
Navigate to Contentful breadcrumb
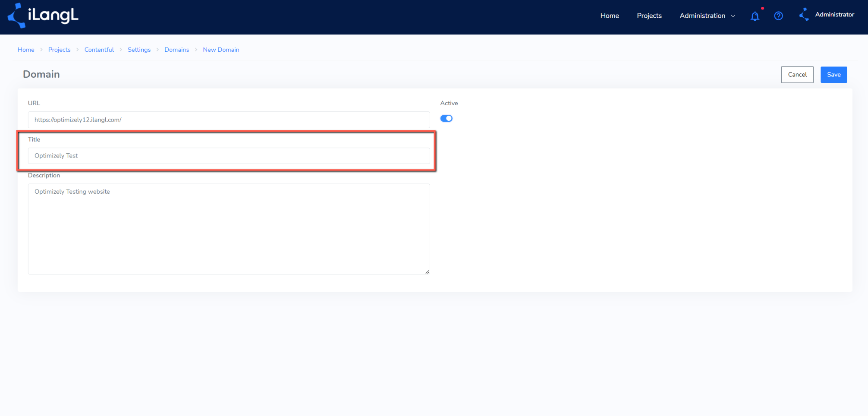[99, 50]
